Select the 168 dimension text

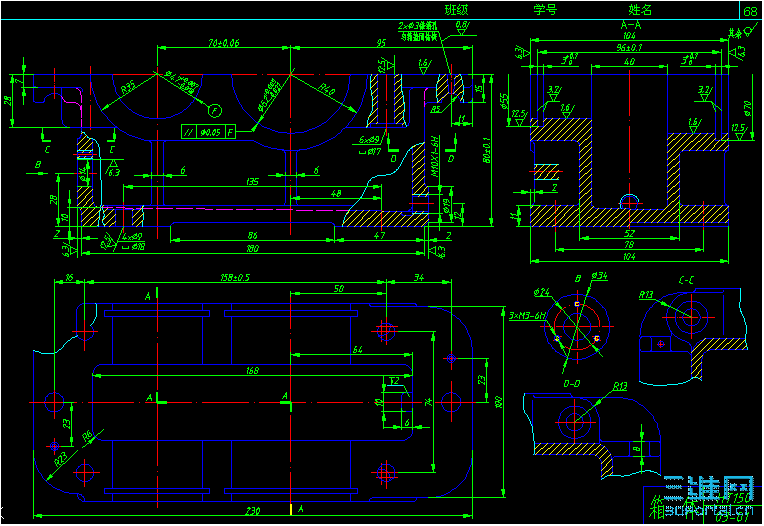pyautogui.click(x=252, y=371)
